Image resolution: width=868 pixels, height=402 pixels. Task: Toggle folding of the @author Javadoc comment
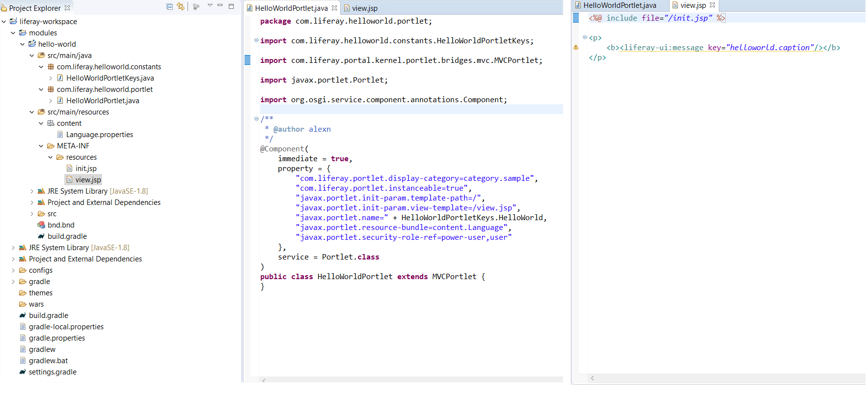click(x=256, y=119)
